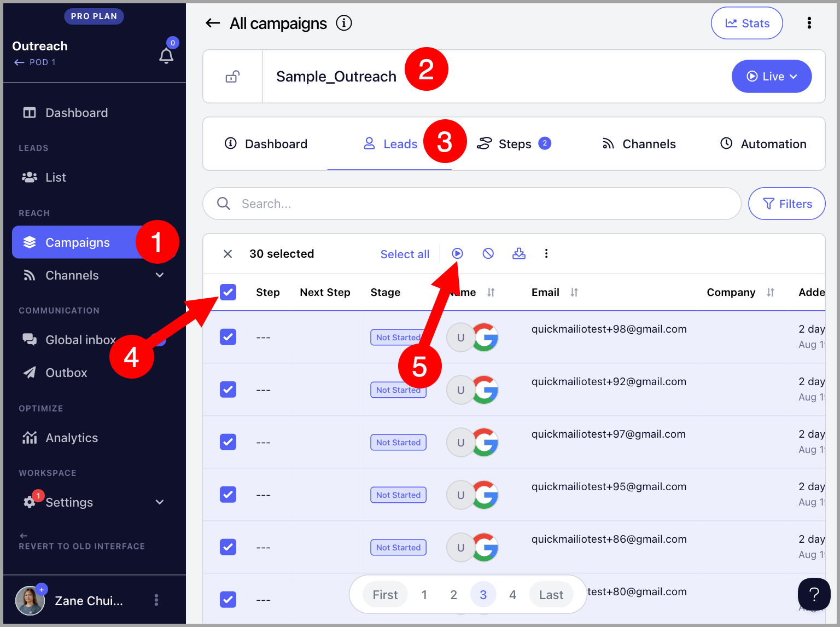The height and width of the screenshot is (627, 840).
Task: Show the All campaigns info tooltip icon
Action: (344, 23)
